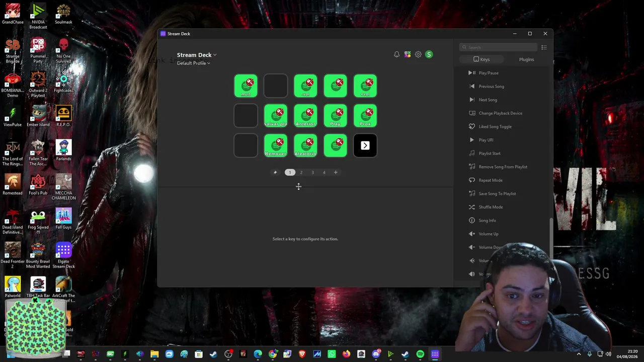Add a new page with plus
The image size is (644, 362).
point(336,172)
